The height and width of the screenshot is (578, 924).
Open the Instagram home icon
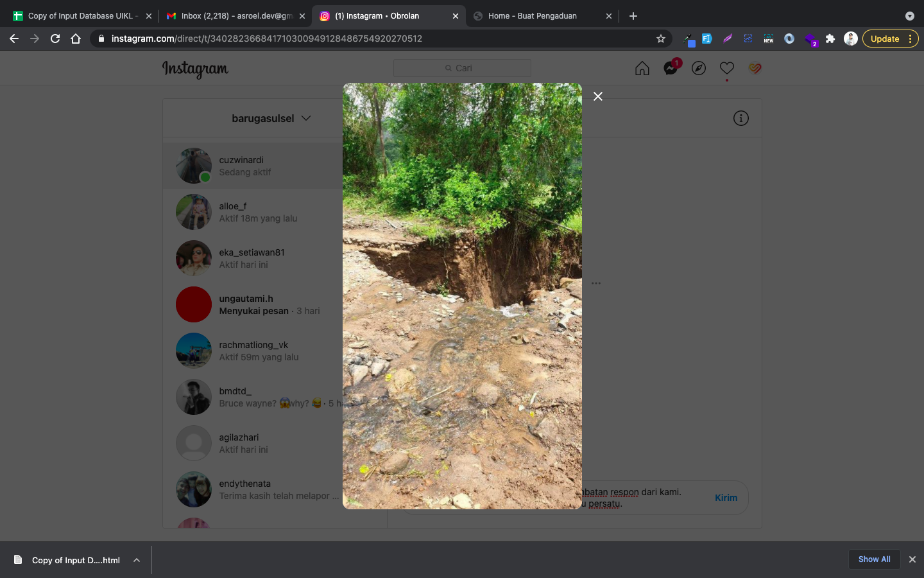[642, 68]
